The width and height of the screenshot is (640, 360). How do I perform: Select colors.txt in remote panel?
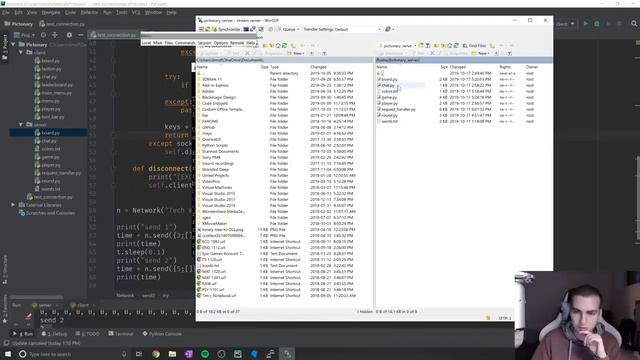389,91
